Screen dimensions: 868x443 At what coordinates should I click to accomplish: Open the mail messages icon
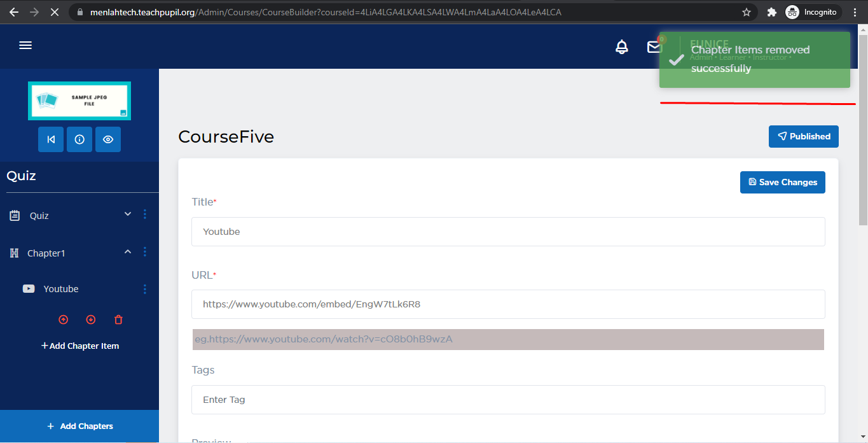tap(654, 47)
